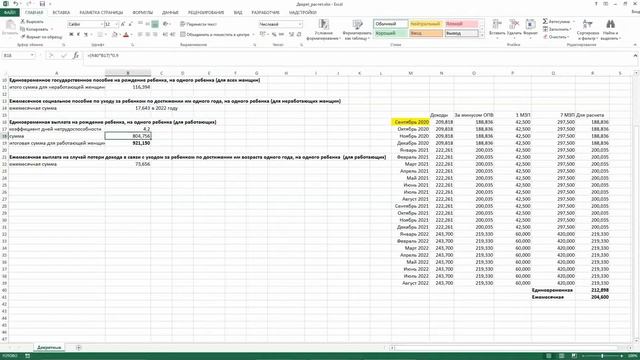This screenshot has width=640, height=360.
Task: Adjust the zoom slider in status bar
Action: [602, 356]
